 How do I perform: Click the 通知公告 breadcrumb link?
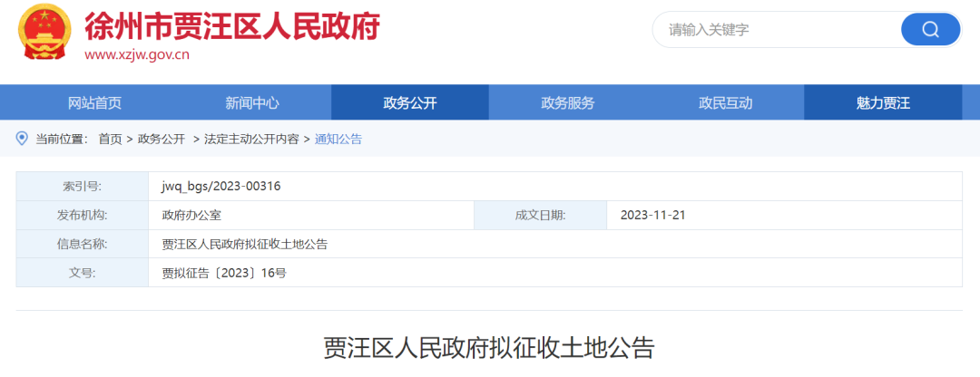tap(338, 140)
